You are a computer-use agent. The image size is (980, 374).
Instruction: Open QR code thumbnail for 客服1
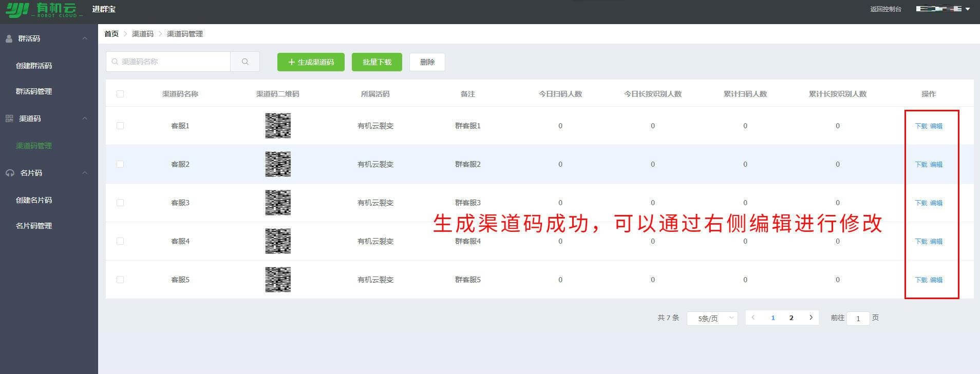[x=278, y=126]
